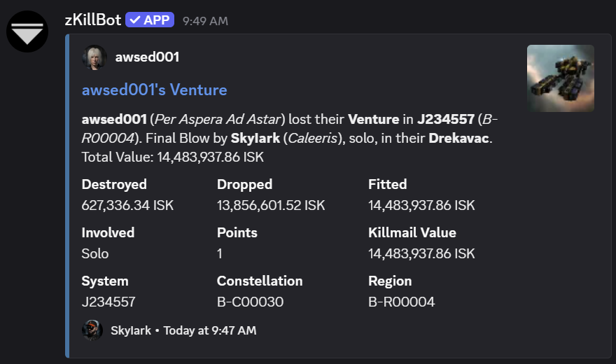
Task: Select the Destroyed value 627,336.34 ISK
Action: [x=127, y=205]
